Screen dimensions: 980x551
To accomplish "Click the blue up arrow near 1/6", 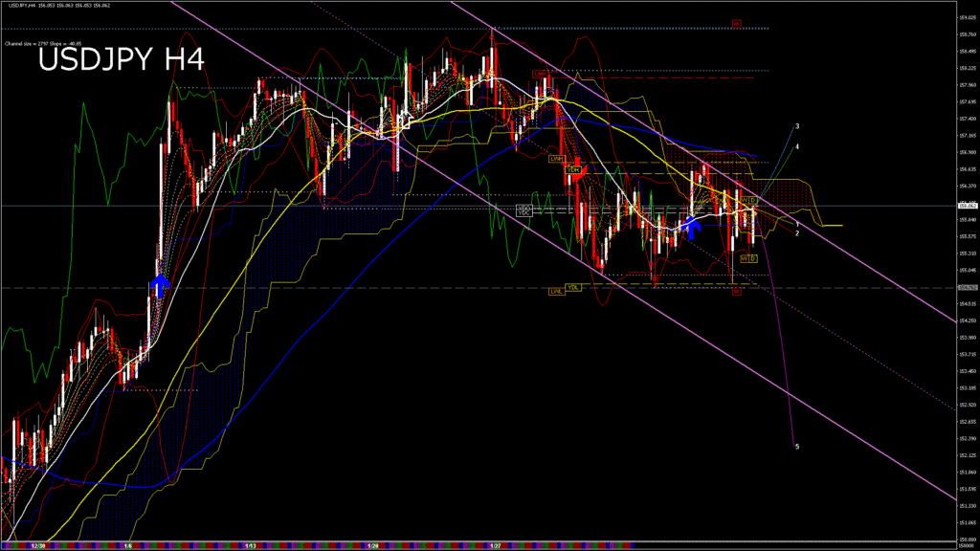I will (x=161, y=282).
